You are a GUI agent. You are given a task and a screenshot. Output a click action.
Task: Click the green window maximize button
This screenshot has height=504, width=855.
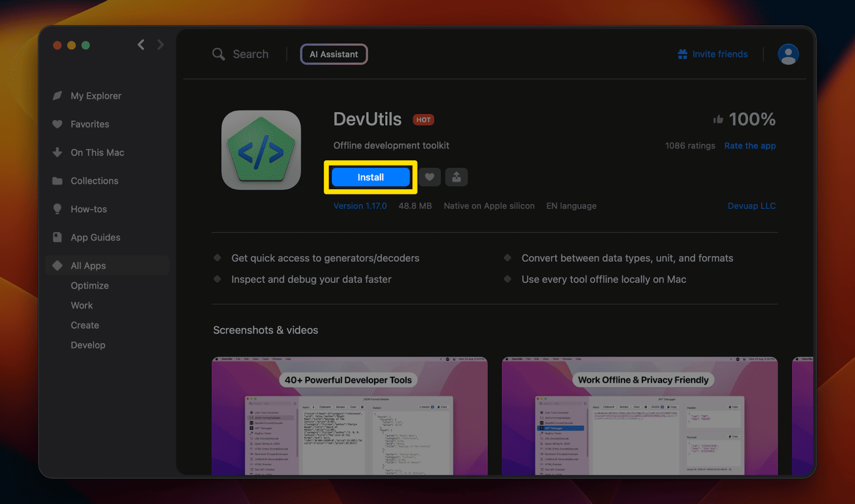coord(85,45)
